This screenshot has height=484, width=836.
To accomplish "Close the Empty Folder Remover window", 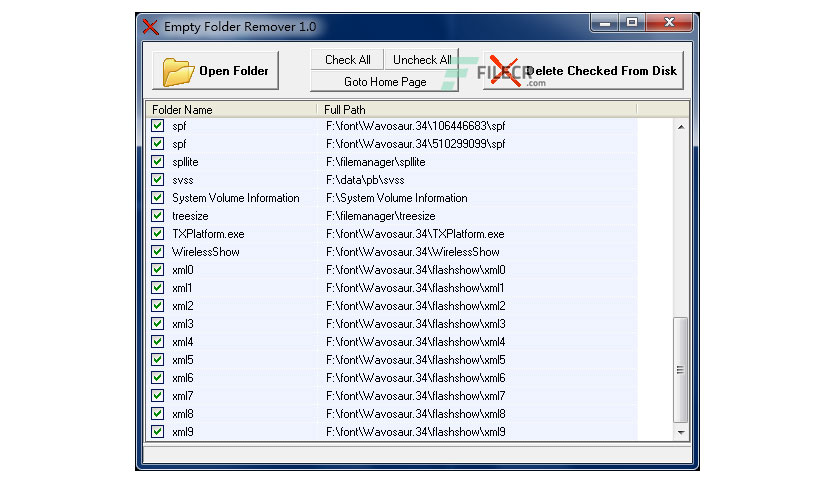I will pos(669,22).
